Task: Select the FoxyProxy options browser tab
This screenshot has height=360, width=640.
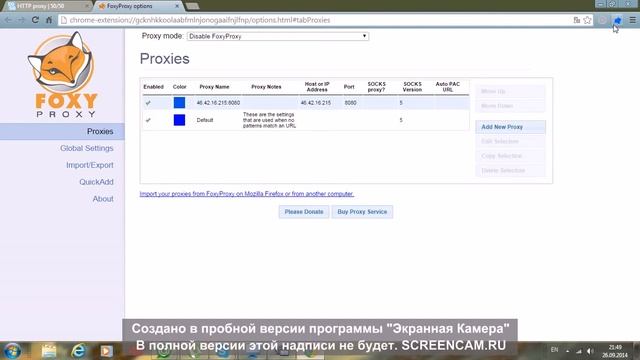Action: click(139, 6)
